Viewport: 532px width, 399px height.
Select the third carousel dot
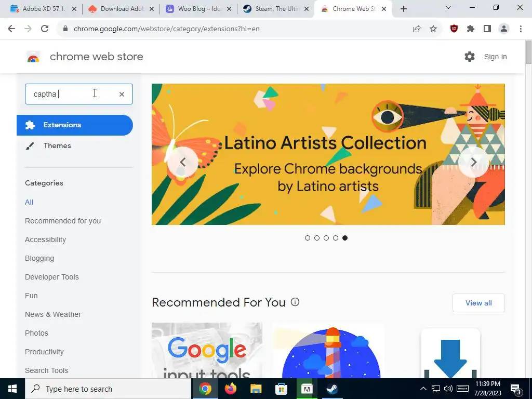click(326, 238)
